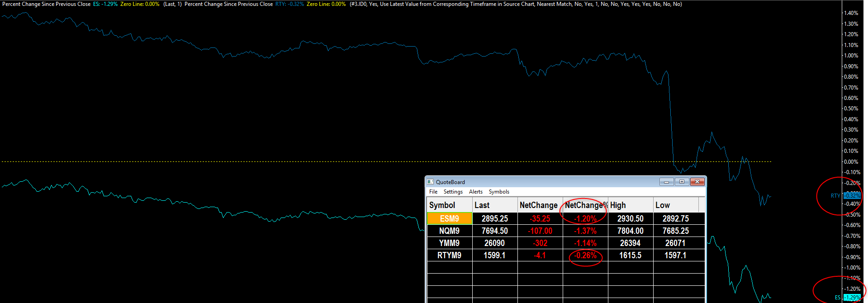
Task: Click the Low column header
Action: [676, 205]
